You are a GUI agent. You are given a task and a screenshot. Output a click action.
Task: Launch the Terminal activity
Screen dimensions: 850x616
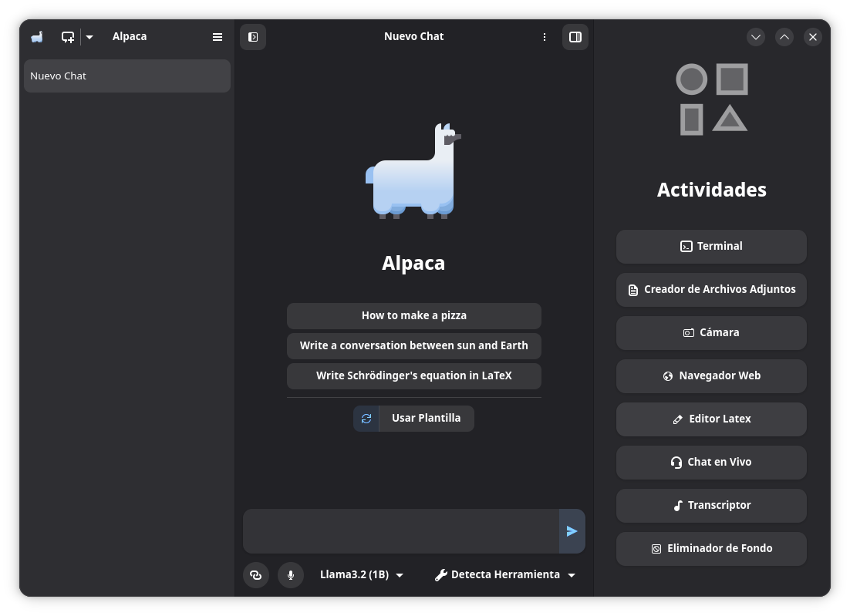[711, 247]
